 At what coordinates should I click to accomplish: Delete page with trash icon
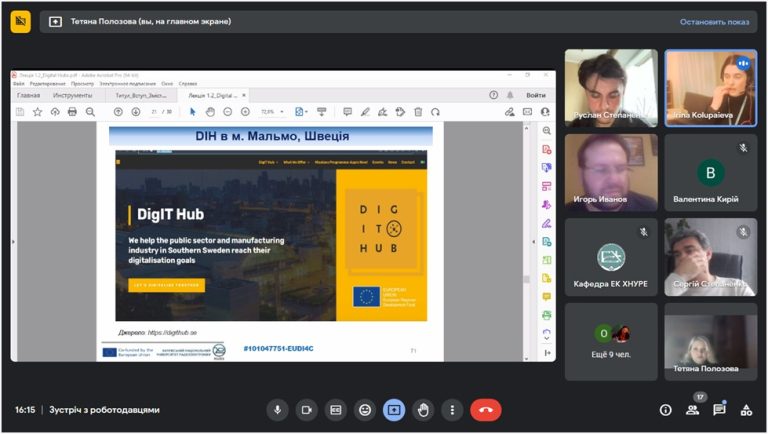point(418,112)
